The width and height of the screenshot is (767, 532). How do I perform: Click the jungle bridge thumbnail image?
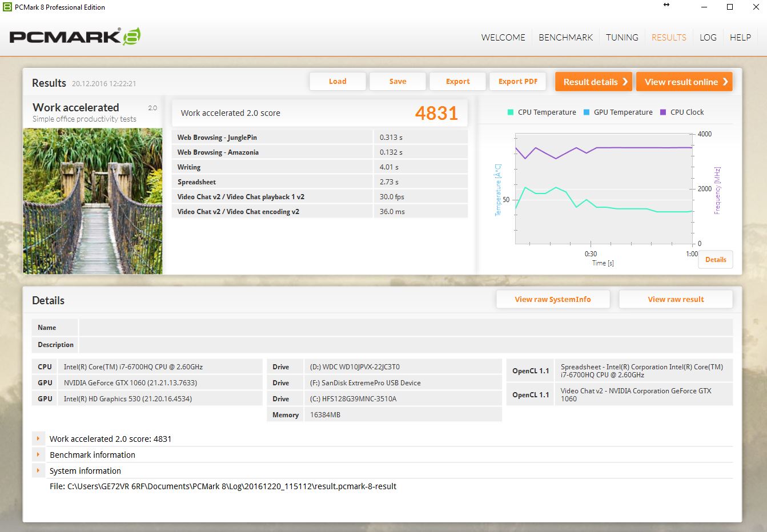[x=93, y=201]
